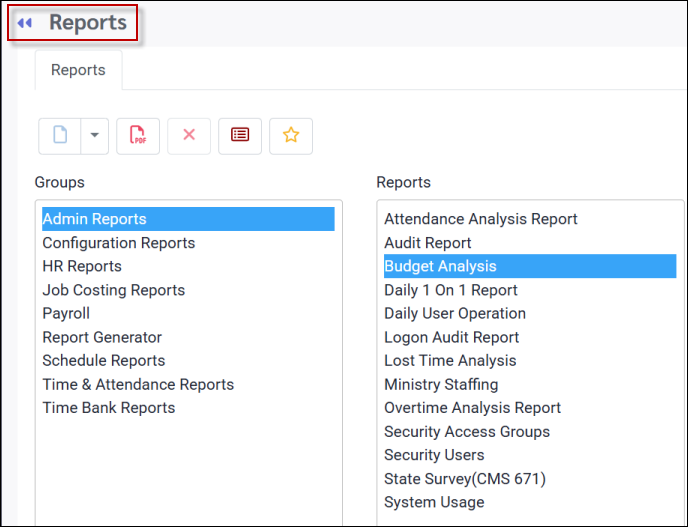Select Time Bank Reports group
The image size is (688, 527).
(x=188, y=408)
